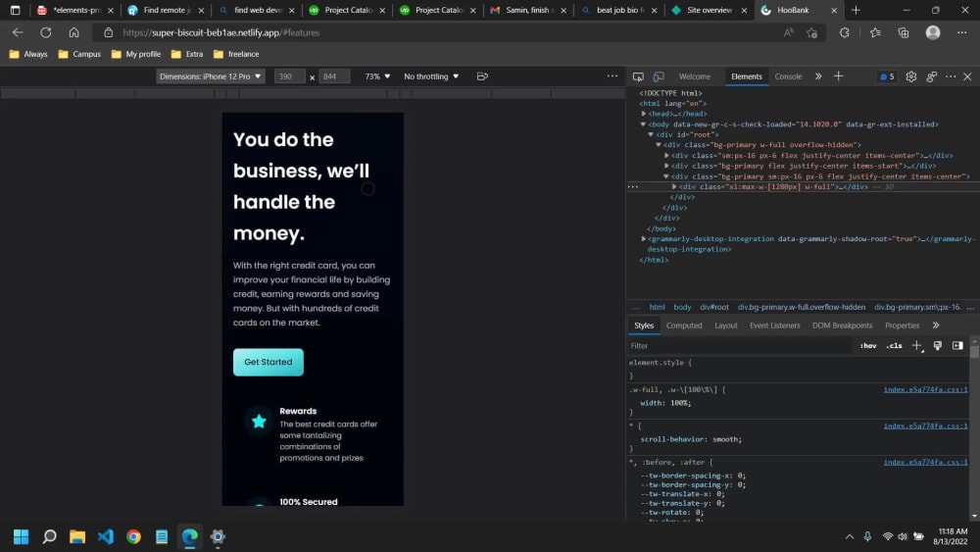Image resolution: width=980 pixels, height=552 pixels.
Task: Open the Campus bookmarks folder
Action: [79, 54]
